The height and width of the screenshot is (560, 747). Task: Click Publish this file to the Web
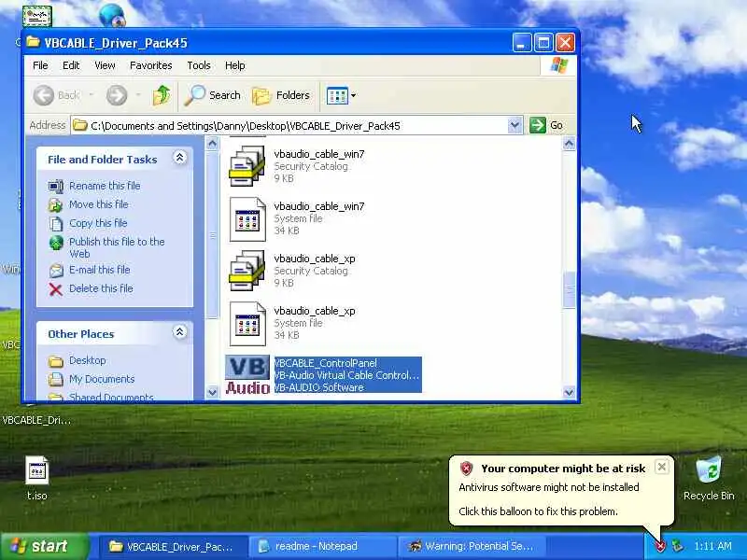117,247
